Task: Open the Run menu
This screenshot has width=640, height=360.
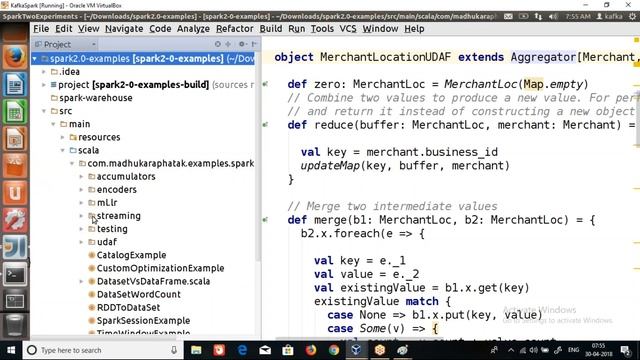Action: [296, 29]
